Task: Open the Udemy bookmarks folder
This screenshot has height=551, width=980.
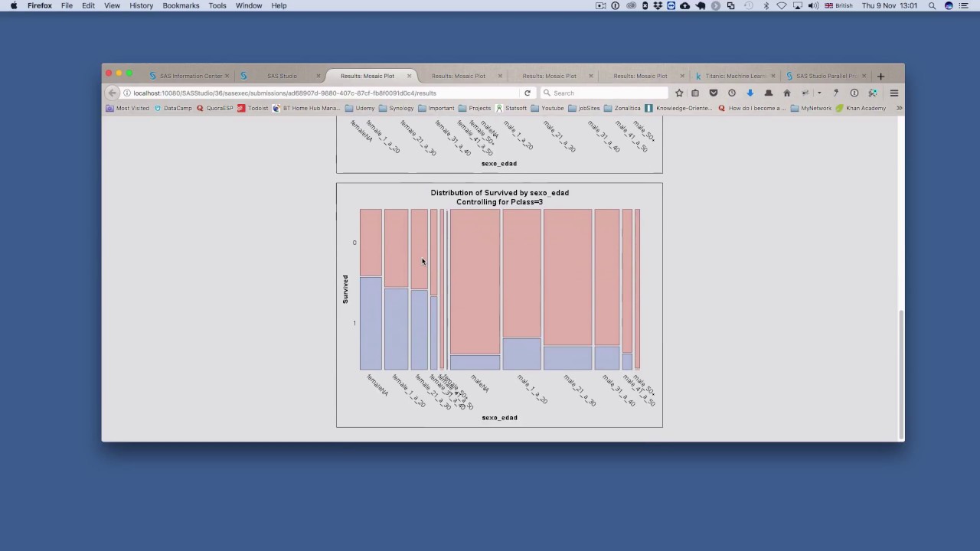Action: pyautogui.click(x=360, y=108)
